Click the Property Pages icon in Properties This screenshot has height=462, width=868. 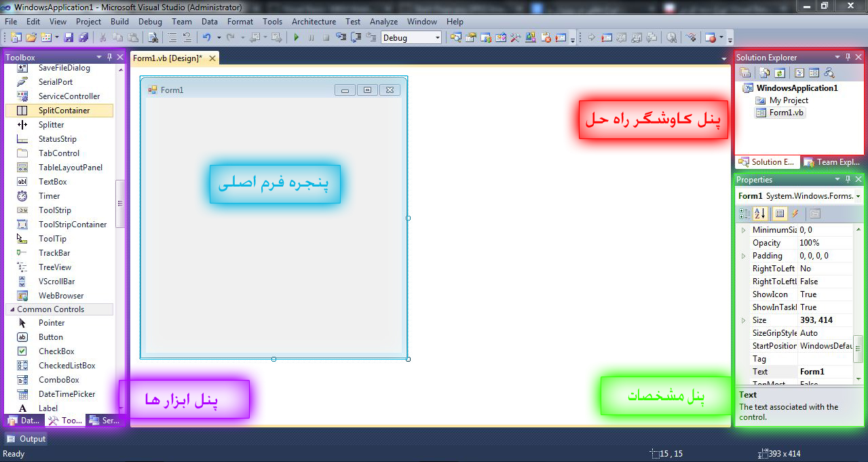[x=815, y=214]
